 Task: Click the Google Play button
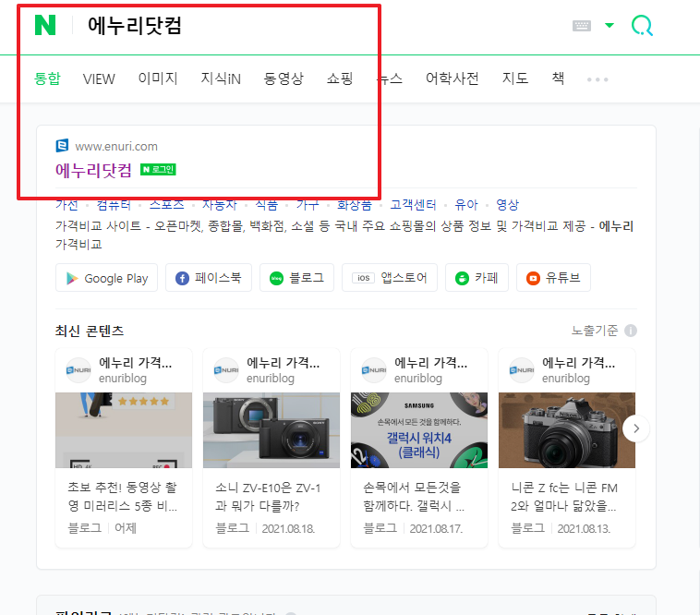click(107, 278)
